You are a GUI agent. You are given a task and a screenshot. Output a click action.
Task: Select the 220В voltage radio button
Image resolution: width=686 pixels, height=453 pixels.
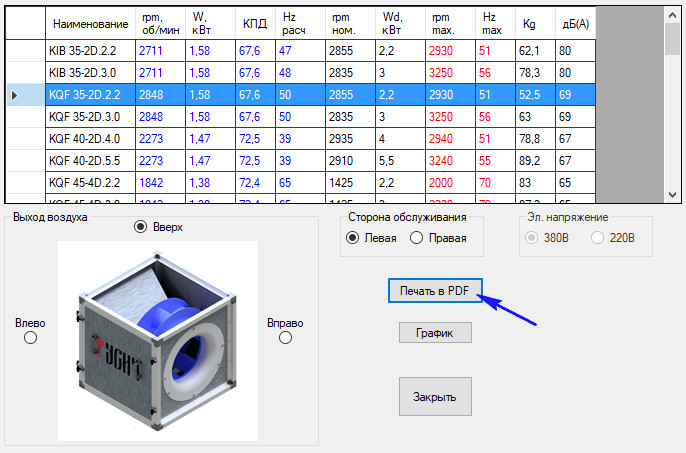coord(597,238)
